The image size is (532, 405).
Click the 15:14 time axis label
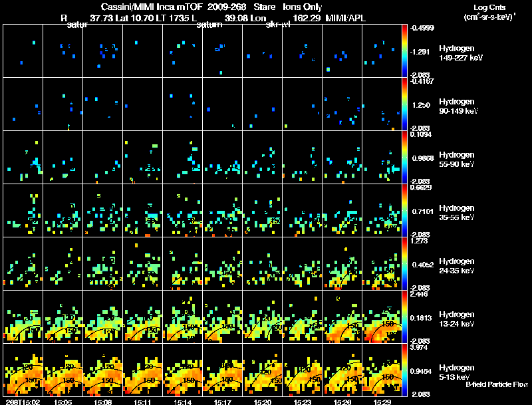182,401
